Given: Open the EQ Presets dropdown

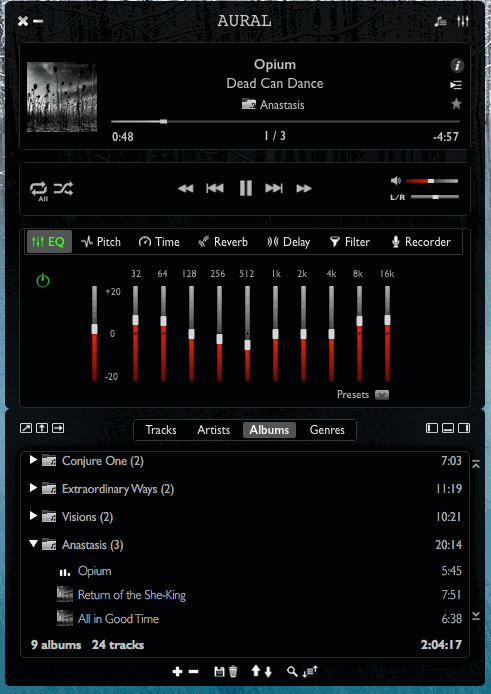Looking at the screenshot, I should coord(382,395).
